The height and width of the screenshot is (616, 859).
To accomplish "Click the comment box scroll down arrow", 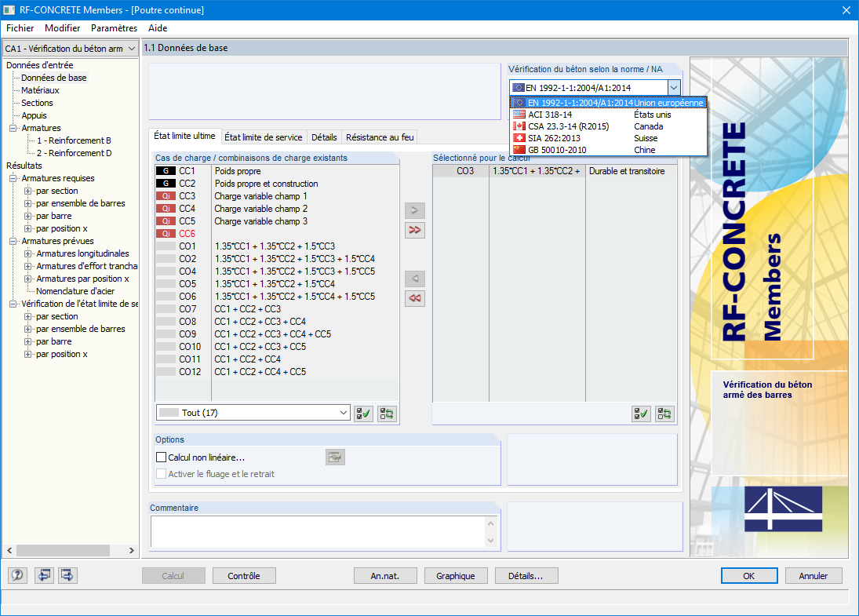I will 491,541.
